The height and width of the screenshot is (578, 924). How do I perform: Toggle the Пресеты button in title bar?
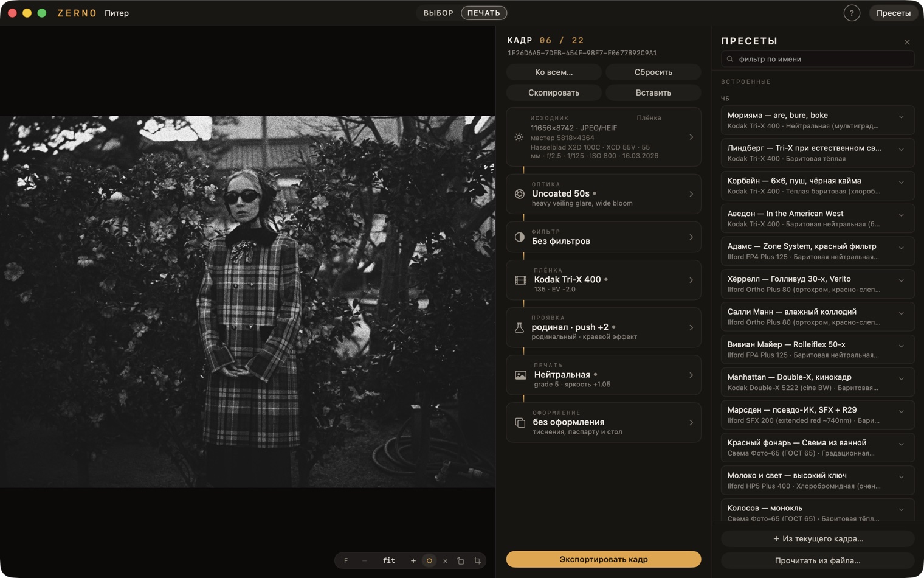[x=894, y=13]
